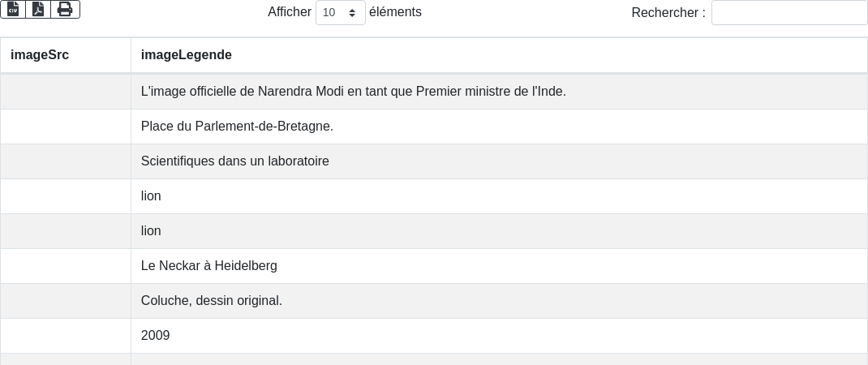Print the table
868x365 pixels.
coord(66,9)
